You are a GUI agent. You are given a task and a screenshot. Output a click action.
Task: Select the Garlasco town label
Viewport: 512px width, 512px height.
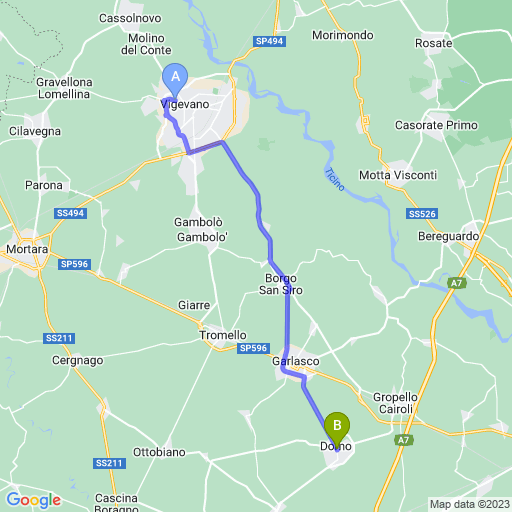pos(296,361)
